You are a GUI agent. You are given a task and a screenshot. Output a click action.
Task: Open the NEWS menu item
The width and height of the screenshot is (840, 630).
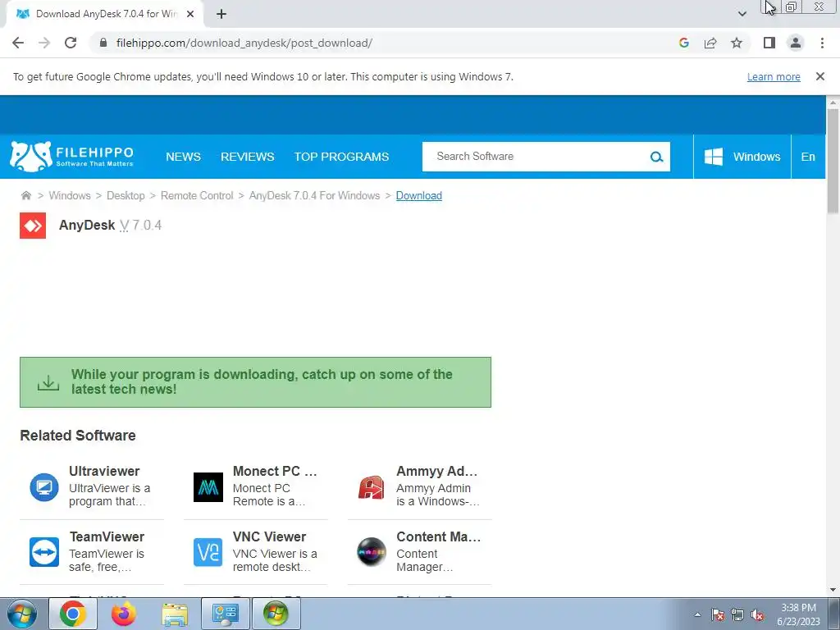pos(183,157)
